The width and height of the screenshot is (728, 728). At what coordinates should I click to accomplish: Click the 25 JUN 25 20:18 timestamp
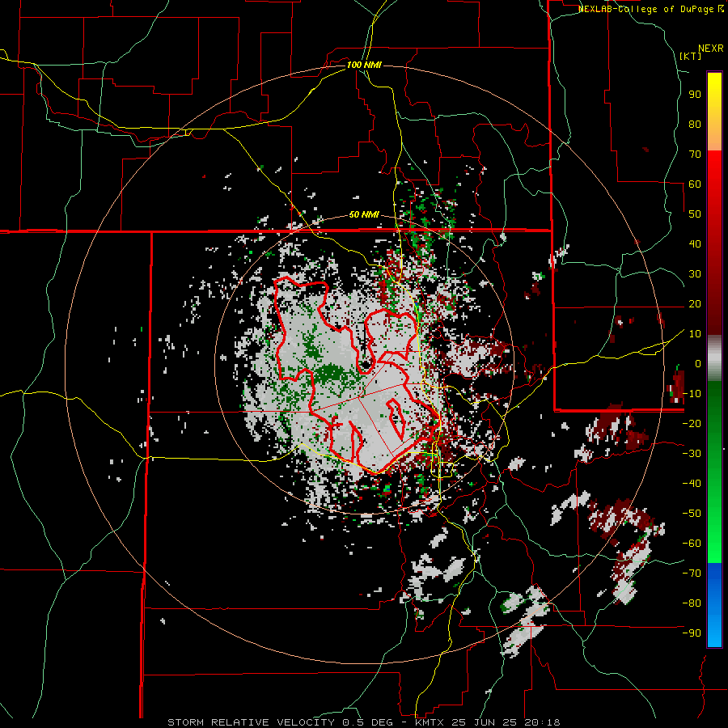click(x=505, y=722)
